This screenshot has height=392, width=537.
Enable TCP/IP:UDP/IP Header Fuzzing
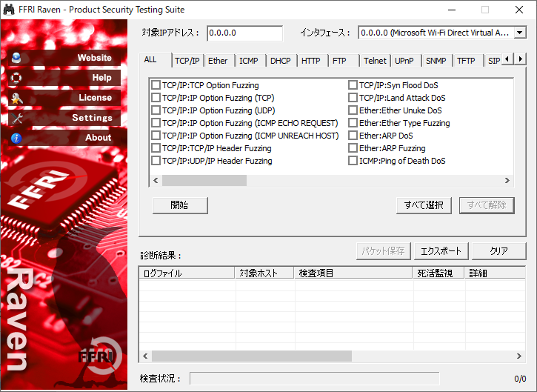tap(156, 161)
